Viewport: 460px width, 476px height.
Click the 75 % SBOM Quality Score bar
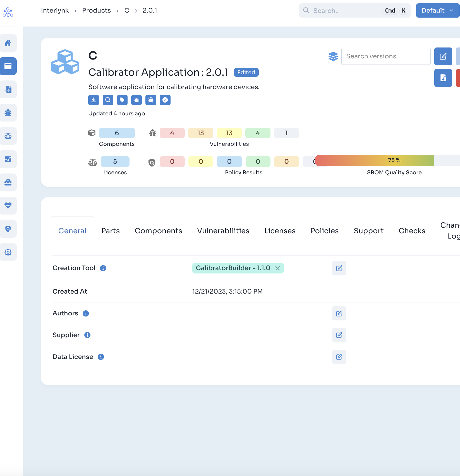pyautogui.click(x=375, y=161)
